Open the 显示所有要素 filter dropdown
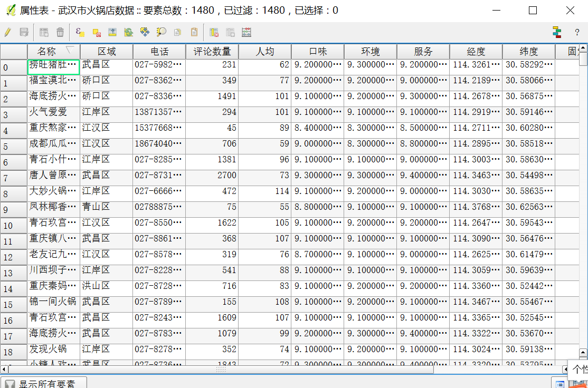 point(44,383)
